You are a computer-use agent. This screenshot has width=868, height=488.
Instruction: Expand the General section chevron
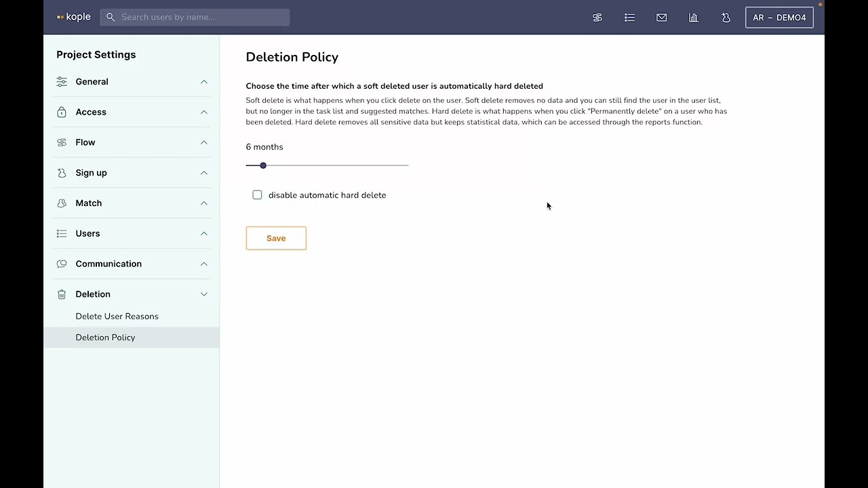(204, 82)
